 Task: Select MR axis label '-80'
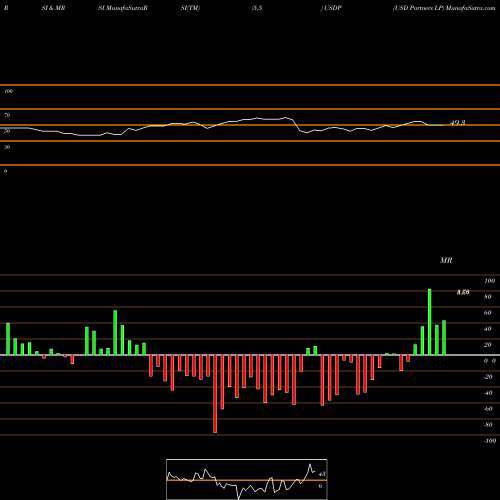(x=488, y=425)
